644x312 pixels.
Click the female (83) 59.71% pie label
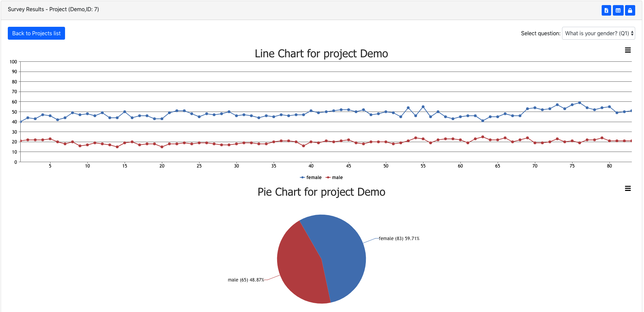[399, 238]
